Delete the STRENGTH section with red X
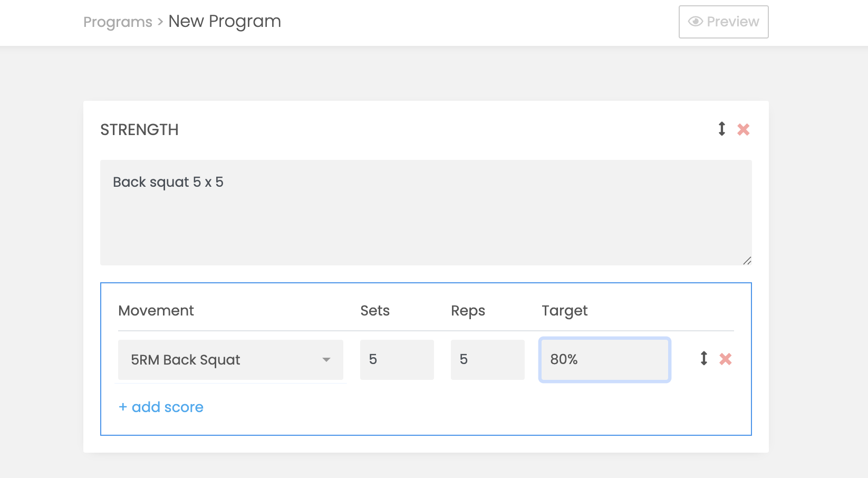Viewport: 868px width, 478px height. (744, 129)
